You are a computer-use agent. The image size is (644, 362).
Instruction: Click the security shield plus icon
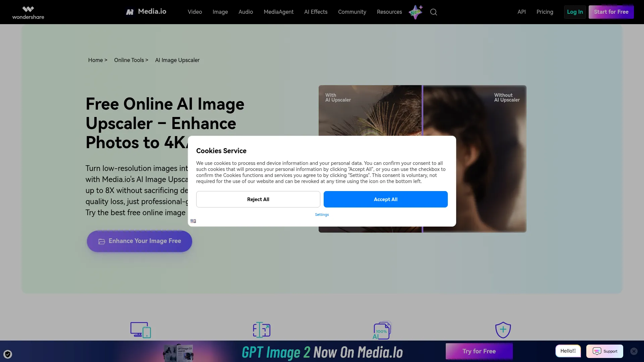[503, 330]
